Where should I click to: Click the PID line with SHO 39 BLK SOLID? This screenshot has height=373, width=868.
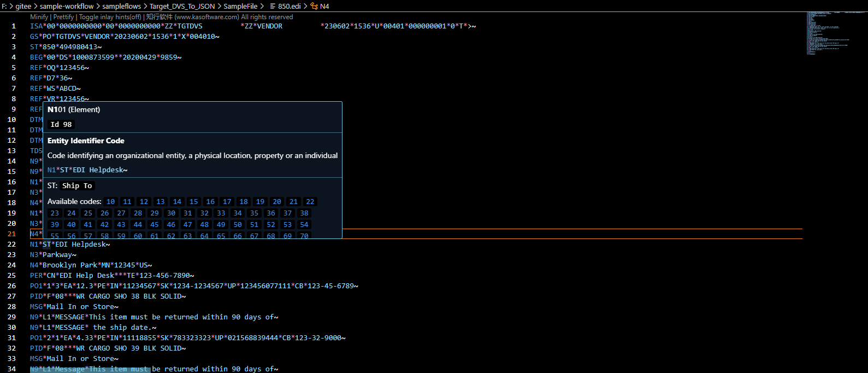click(108, 348)
